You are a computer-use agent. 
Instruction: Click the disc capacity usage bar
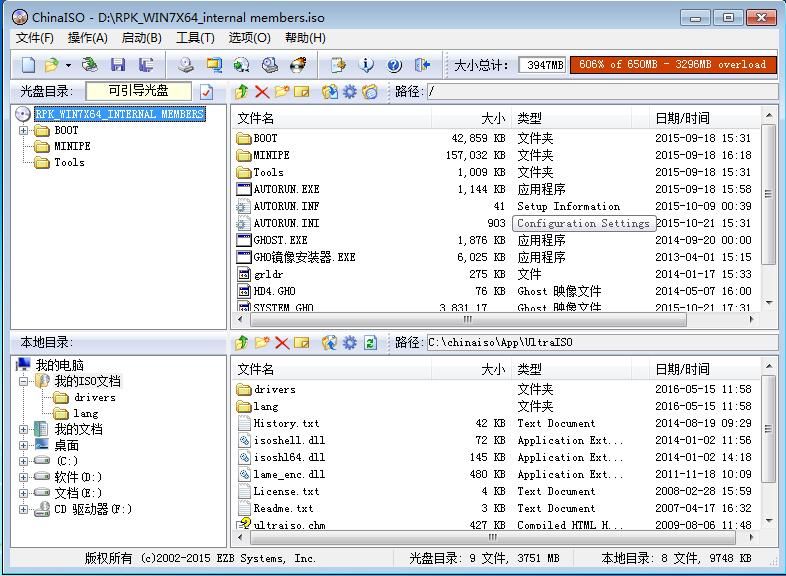click(x=672, y=65)
